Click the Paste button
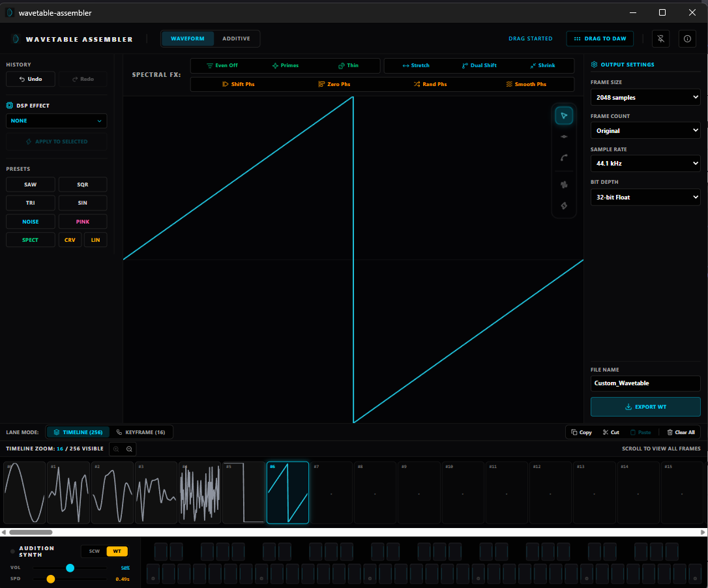The height and width of the screenshot is (588, 708). 640,433
